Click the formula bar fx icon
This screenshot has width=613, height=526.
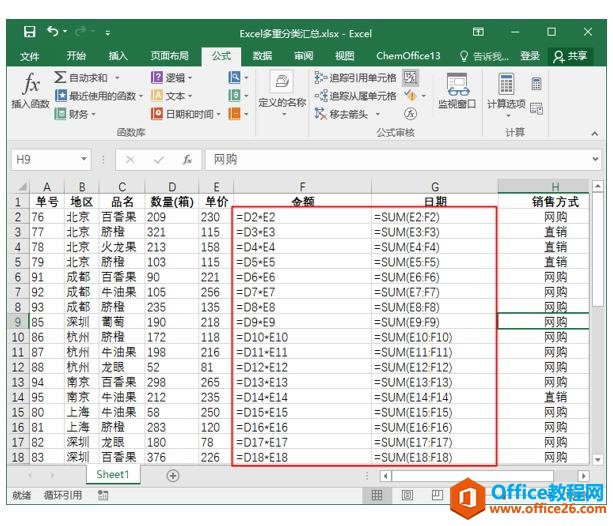[x=187, y=160]
